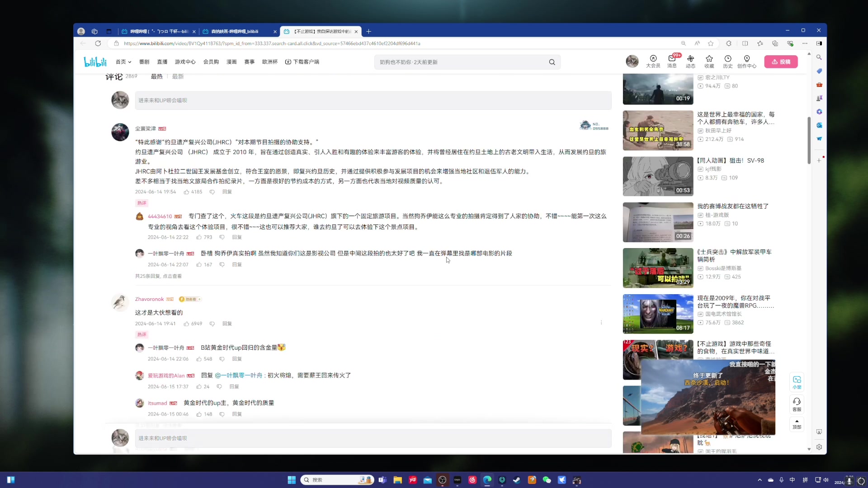Refresh the browser page
Screen dimensions: 868x488
point(98,43)
